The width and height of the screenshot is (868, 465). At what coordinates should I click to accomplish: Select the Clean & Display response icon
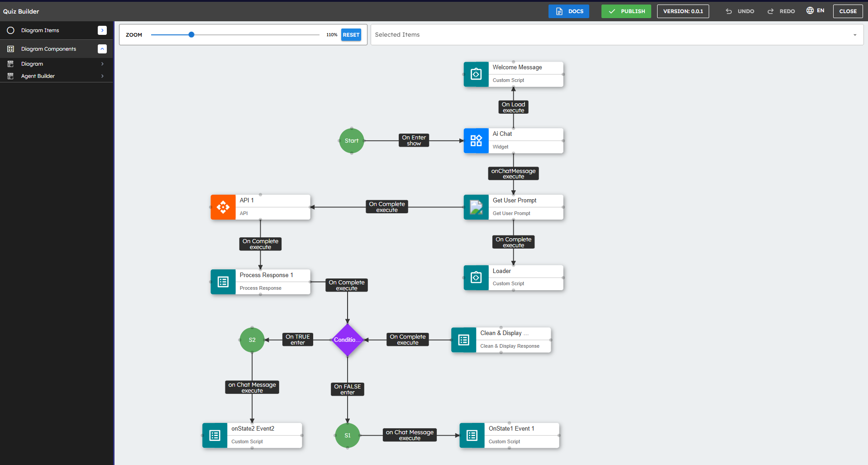click(x=464, y=340)
